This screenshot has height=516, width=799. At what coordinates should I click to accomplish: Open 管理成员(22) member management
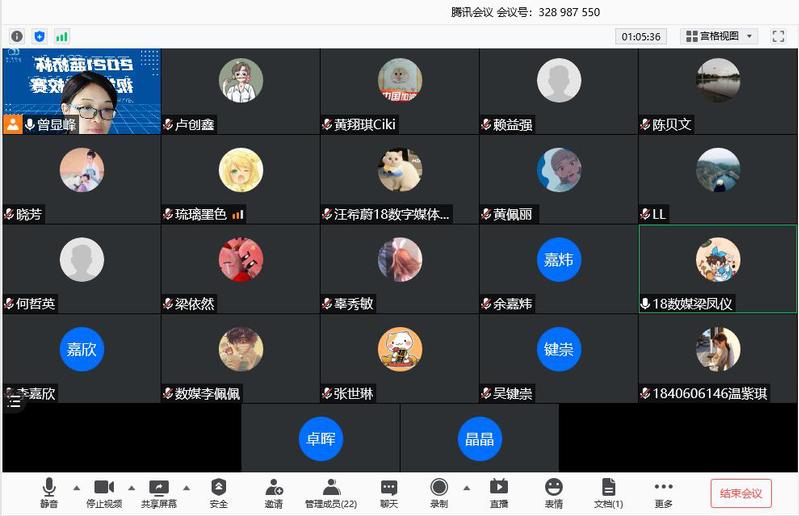pos(331,493)
